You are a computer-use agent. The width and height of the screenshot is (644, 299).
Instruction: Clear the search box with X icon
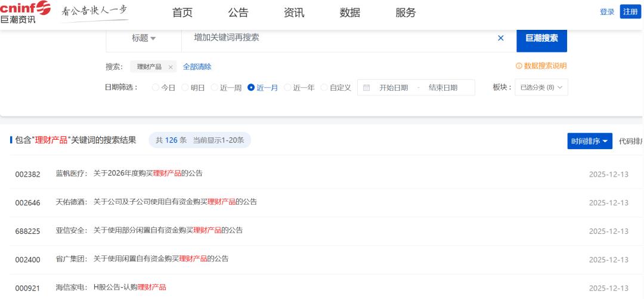pos(500,38)
